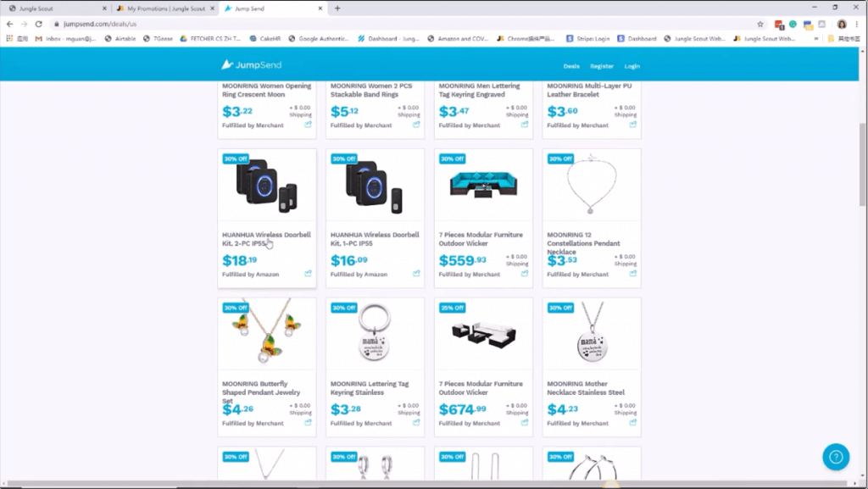Open the red extension icon in browser toolbar
The width and height of the screenshot is (868, 489).
point(779,25)
